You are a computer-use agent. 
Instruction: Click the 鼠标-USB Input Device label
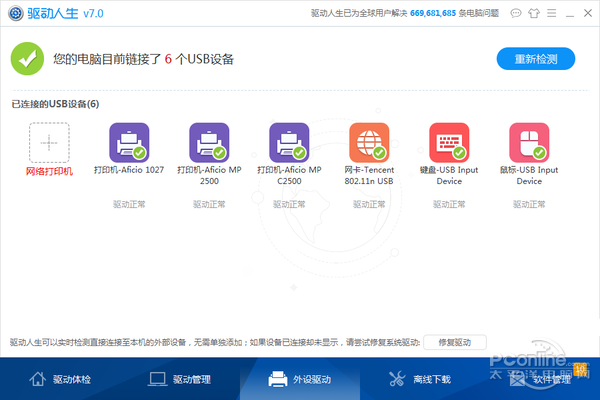point(529,175)
